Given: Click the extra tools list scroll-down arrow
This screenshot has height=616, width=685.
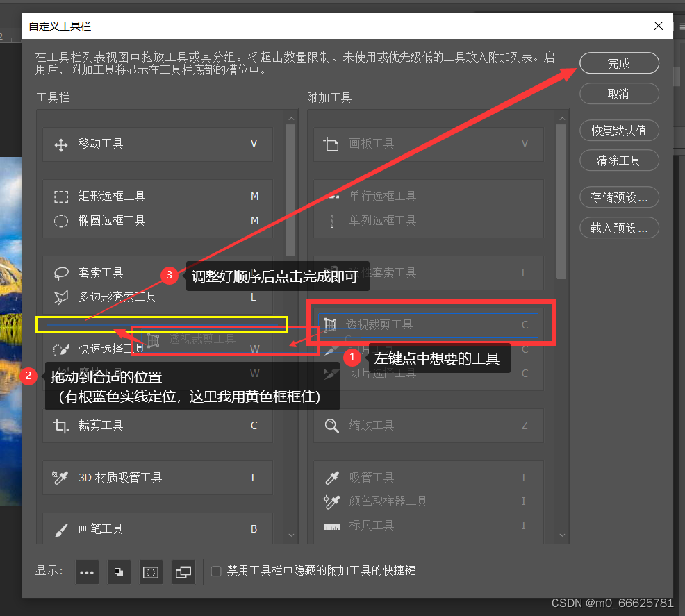Looking at the screenshot, I should pos(562,535).
